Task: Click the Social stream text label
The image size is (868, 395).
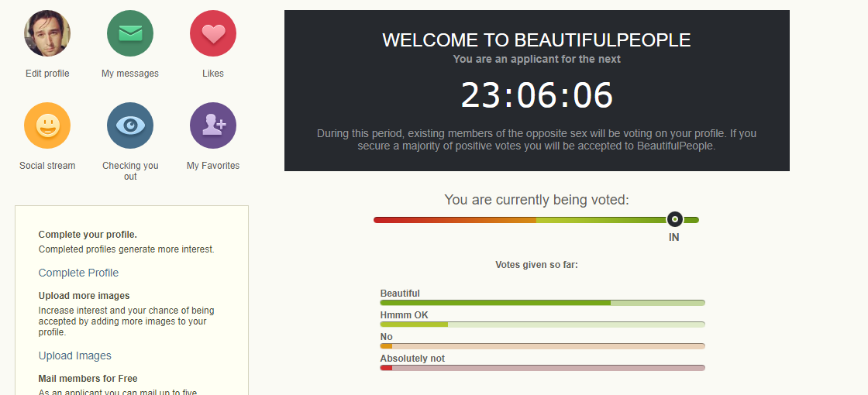Action: tap(47, 166)
